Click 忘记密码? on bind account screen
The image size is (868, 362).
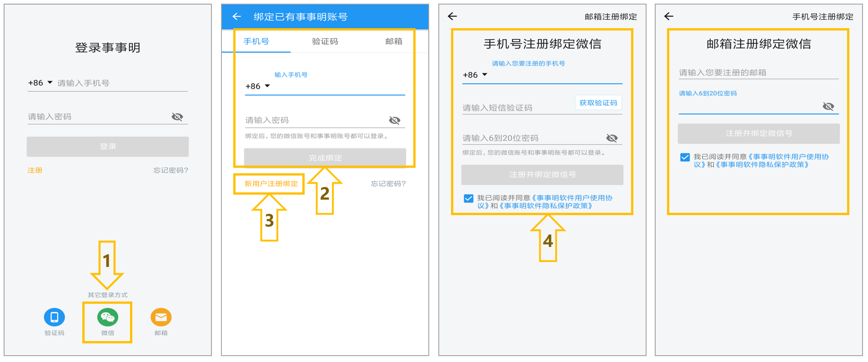pos(388,183)
